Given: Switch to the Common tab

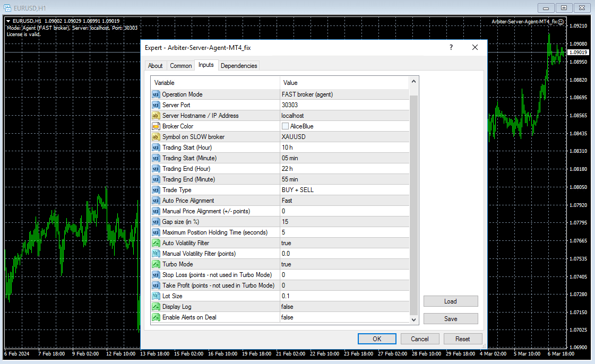Looking at the screenshot, I should pos(180,66).
